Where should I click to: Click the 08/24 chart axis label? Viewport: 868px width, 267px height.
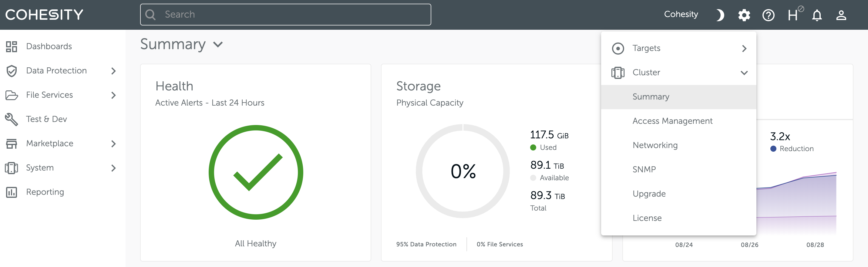(684, 245)
